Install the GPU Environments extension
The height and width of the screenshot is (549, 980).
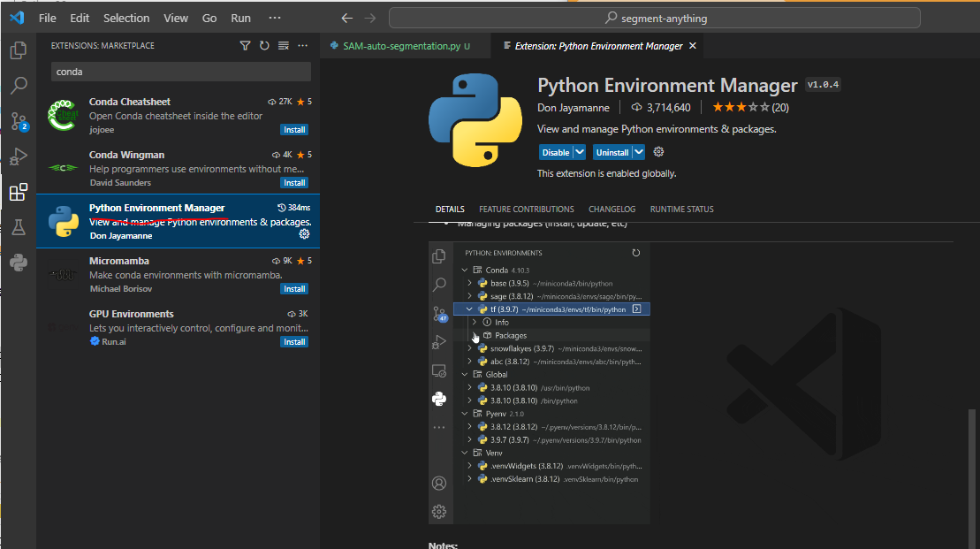(294, 342)
